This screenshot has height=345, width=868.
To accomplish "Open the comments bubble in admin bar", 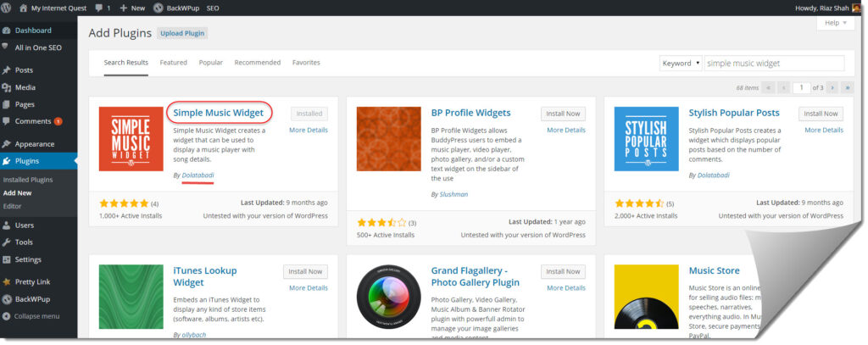I will tap(98, 8).
